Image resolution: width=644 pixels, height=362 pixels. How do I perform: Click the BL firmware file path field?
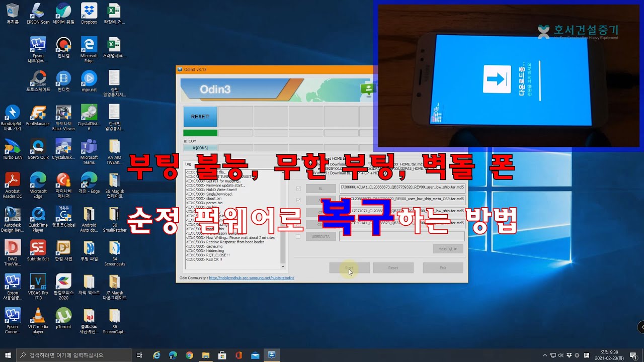403,189
